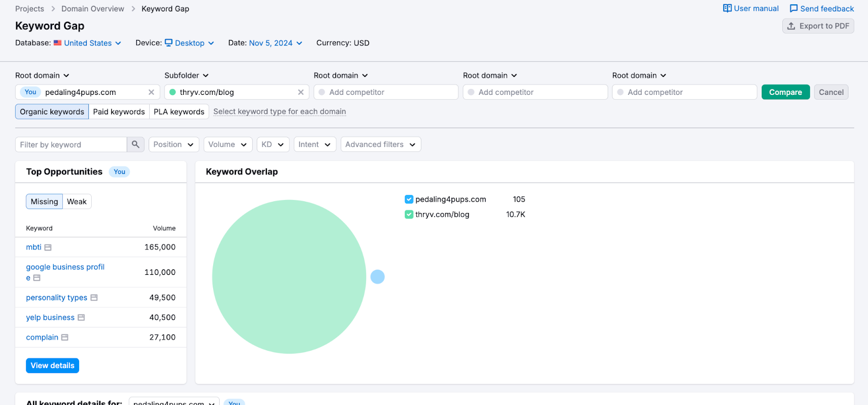Expand the third Root domain dropdown

point(341,75)
